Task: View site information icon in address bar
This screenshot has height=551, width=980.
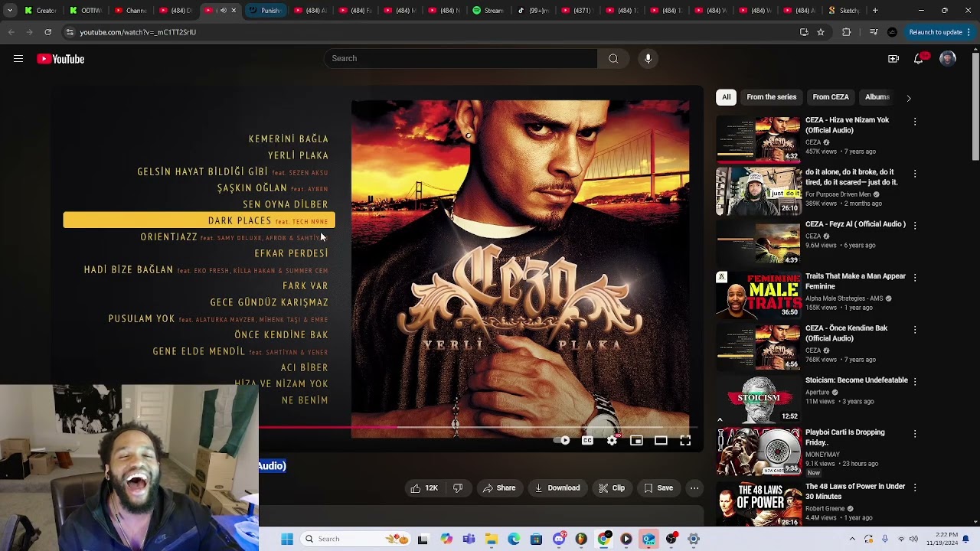Action: [70, 32]
